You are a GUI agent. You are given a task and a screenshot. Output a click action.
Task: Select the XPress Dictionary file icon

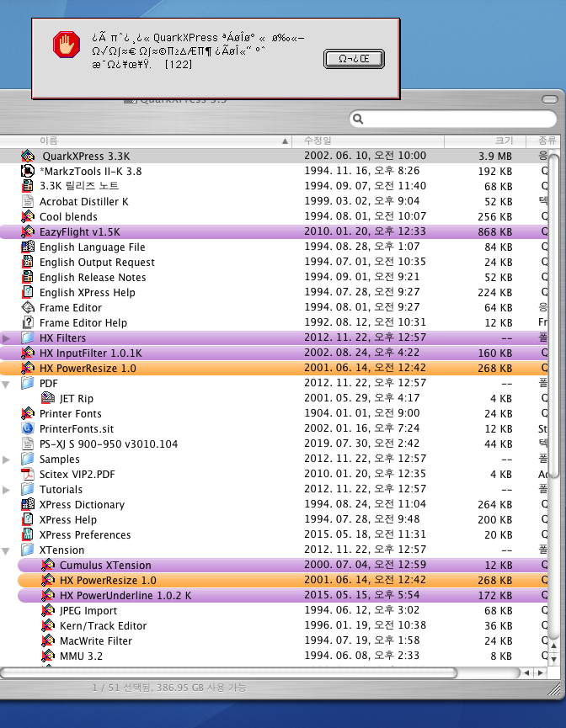[x=28, y=505]
